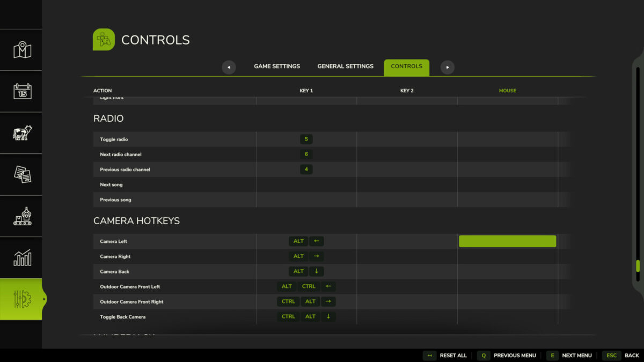The height and width of the screenshot is (362, 644).
Task: Click the green Mouse binding field for Camera Left
Action: 507,241
